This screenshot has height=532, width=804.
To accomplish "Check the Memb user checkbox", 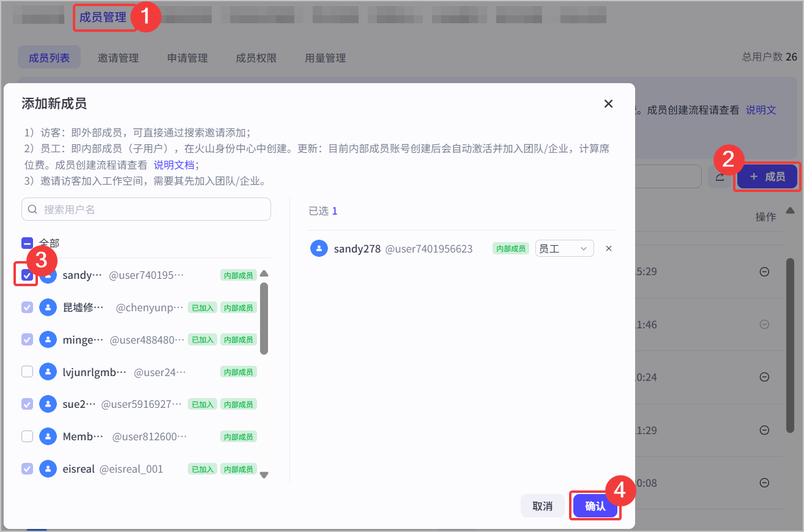I will [27, 437].
